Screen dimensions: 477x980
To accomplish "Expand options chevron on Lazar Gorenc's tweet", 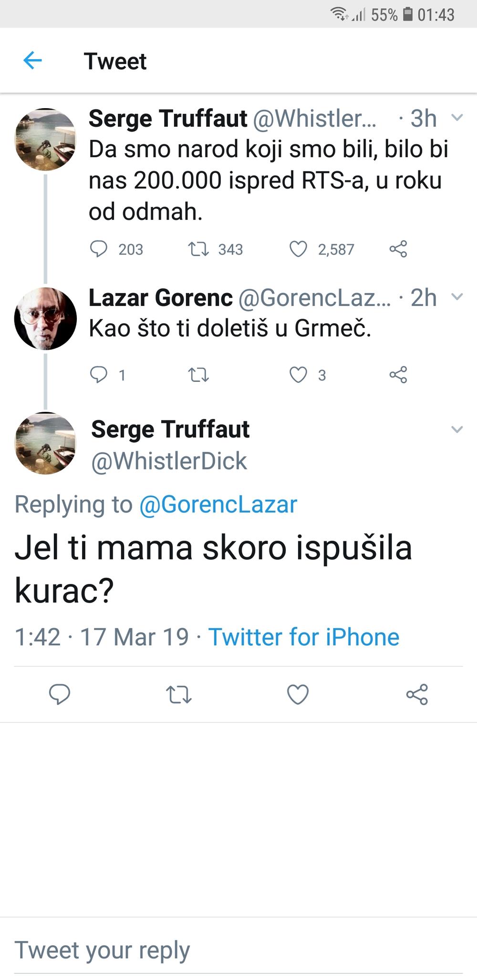I will pos(457,297).
